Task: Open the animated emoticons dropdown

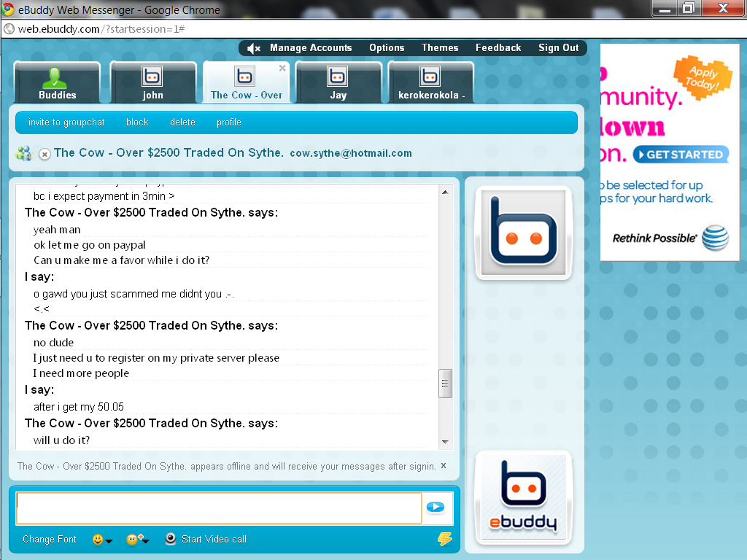Action: tap(138, 540)
